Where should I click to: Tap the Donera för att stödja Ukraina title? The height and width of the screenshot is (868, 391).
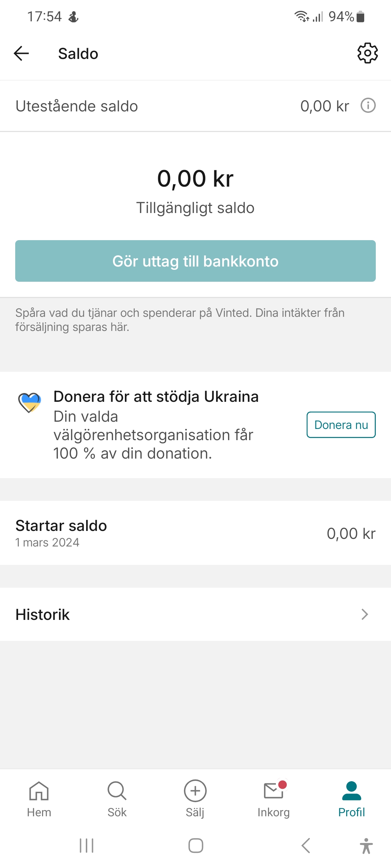click(156, 397)
